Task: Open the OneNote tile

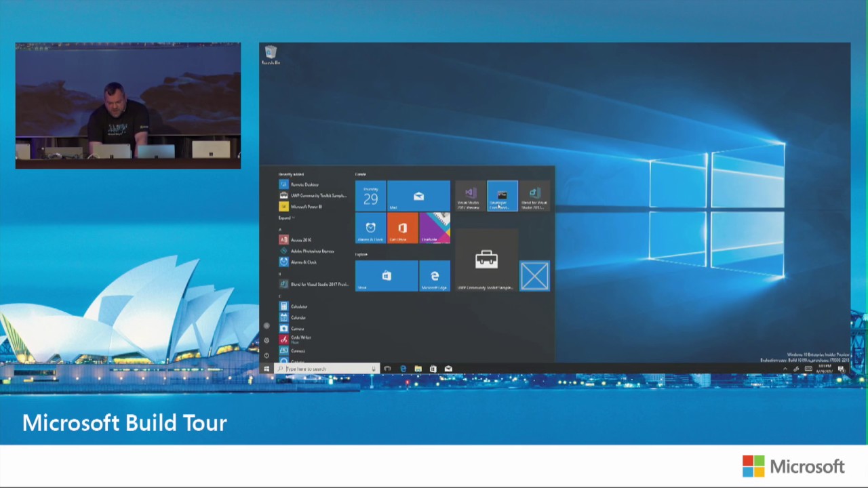Action: 435,228
